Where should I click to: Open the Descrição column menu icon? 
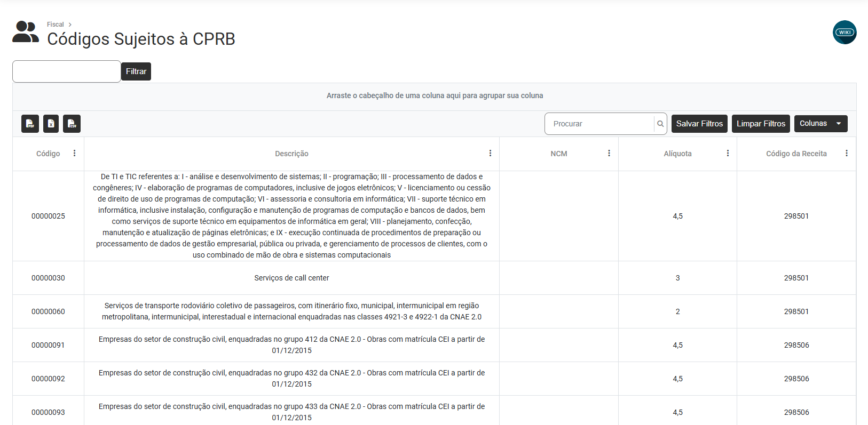(490, 153)
